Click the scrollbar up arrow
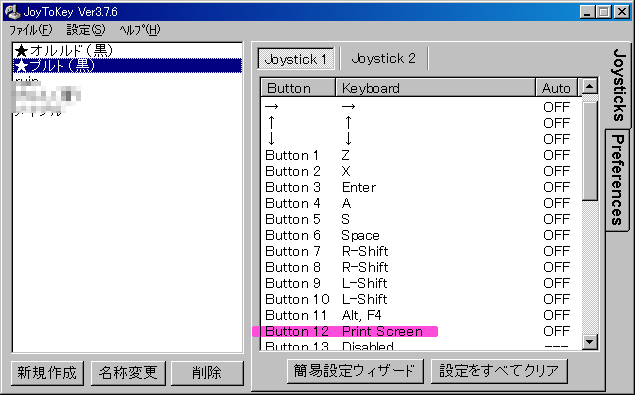The width and height of the screenshot is (635, 395). pyautogui.click(x=590, y=86)
